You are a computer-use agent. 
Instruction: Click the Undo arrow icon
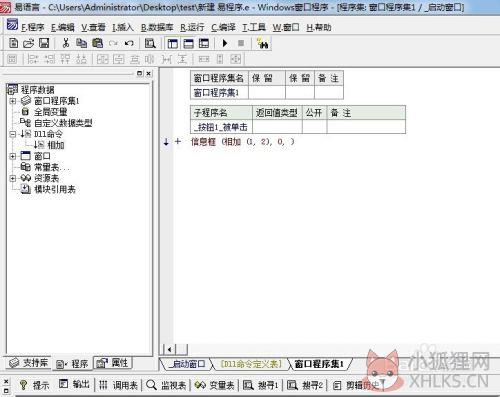click(x=129, y=43)
